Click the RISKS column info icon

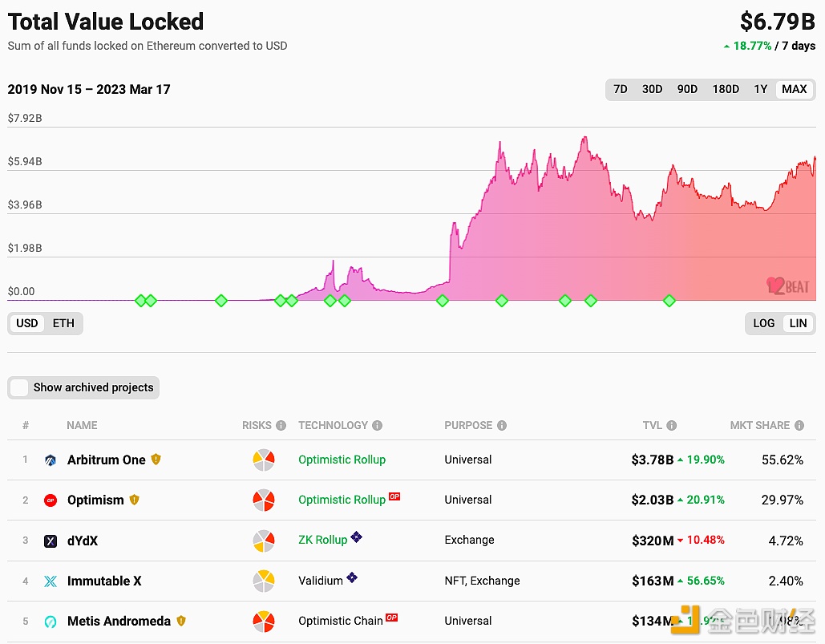(282, 425)
